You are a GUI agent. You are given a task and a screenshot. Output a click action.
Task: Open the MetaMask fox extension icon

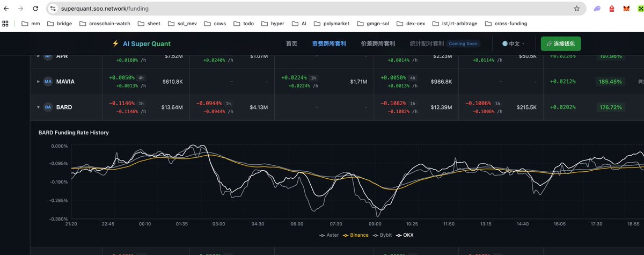[626, 9]
